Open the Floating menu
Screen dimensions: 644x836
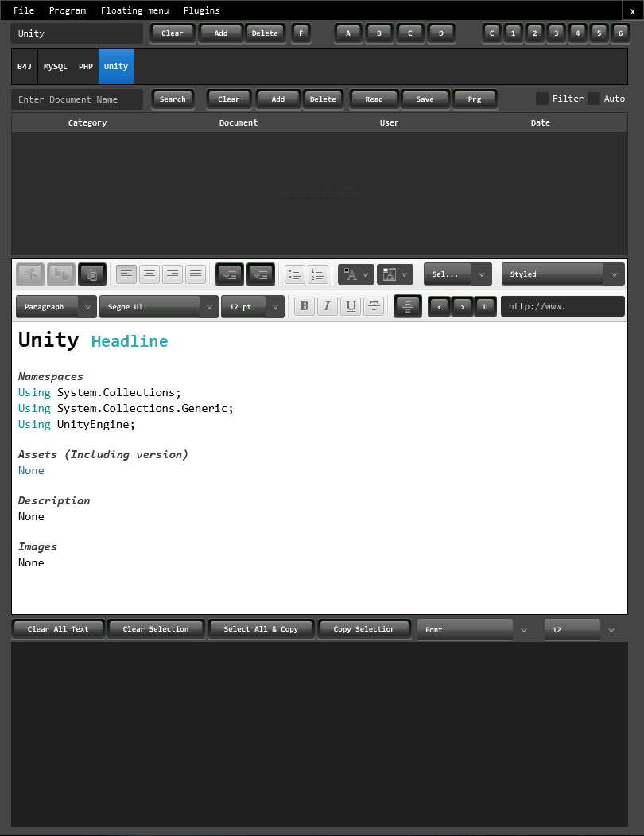(x=134, y=10)
